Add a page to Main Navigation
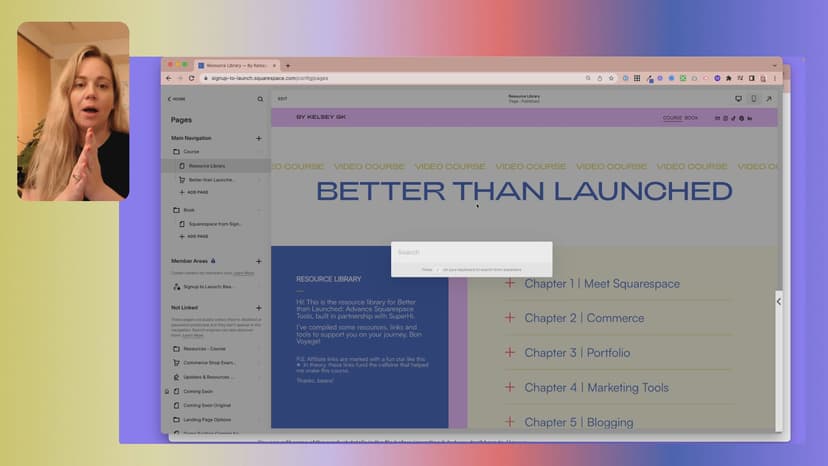The width and height of the screenshot is (828, 466). coord(259,138)
